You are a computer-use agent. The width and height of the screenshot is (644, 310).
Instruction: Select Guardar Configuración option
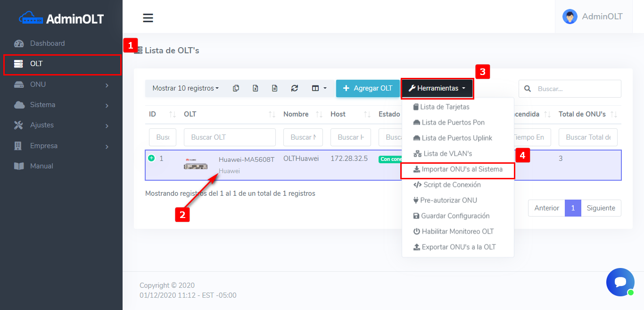(451, 216)
